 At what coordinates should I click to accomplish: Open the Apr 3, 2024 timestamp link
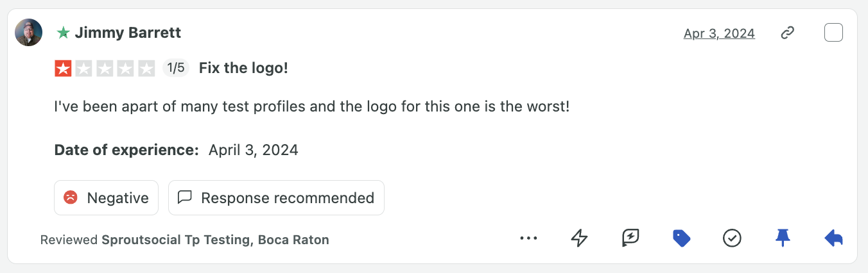(719, 33)
